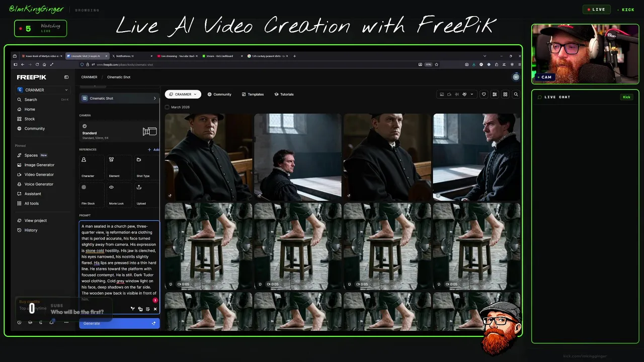Open fourth thumbnail of man by window
The width and height of the screenshot is (644, 362).
pos(476,157)
